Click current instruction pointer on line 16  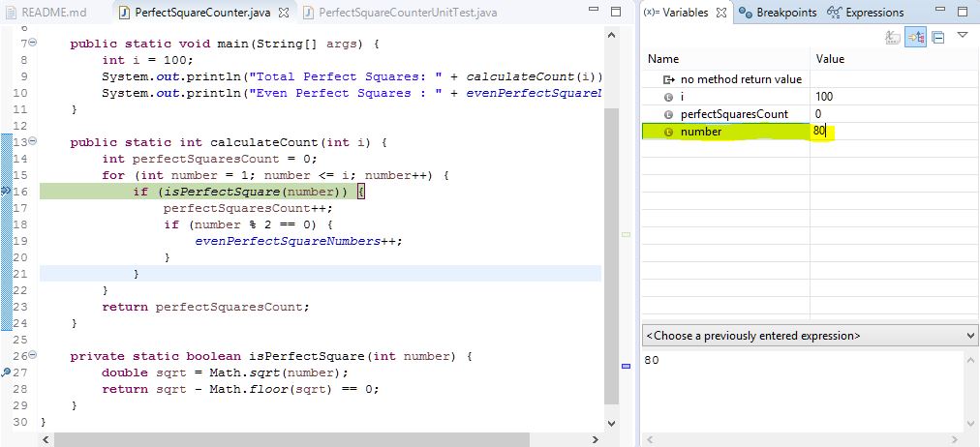click(x=7, y=192)
